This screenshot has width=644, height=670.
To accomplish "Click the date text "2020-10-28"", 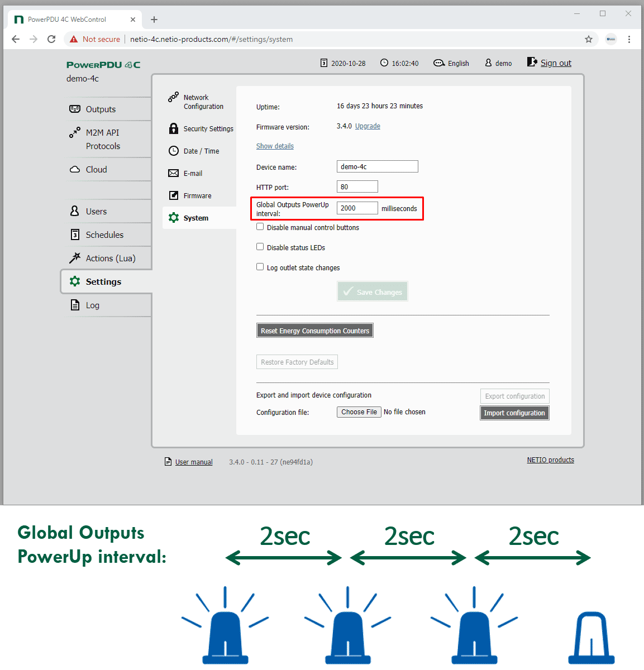I will (x=349, y=64).
